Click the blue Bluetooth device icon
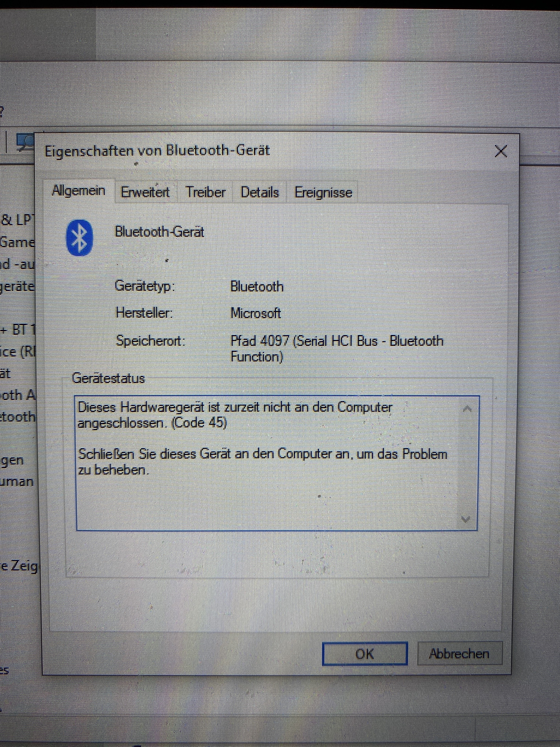The width and height of the screenshot is (560, 747). pyautogui.click(x=79, y=237)
